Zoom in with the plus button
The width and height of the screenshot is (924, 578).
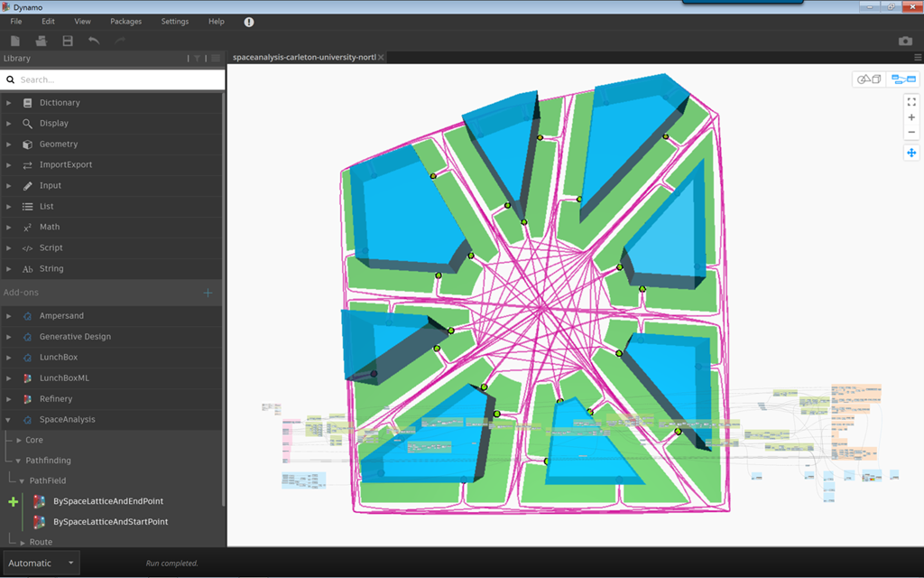point(911,117)
